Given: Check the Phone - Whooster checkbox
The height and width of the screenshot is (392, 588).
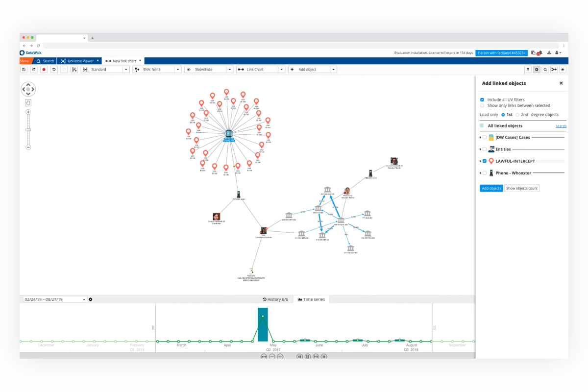Looking at the screenshot, I should point(485,173).
